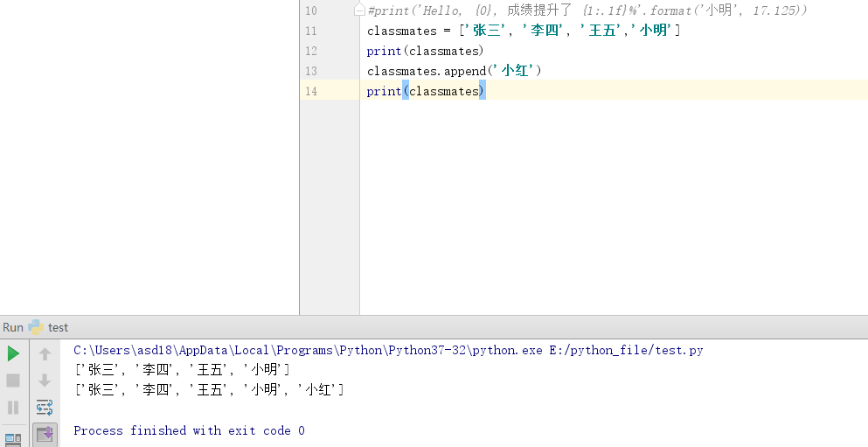The width and height of the screenshot is (868, 447).
Task: Click line number 13 in the gutter
Action: [311, 71]
